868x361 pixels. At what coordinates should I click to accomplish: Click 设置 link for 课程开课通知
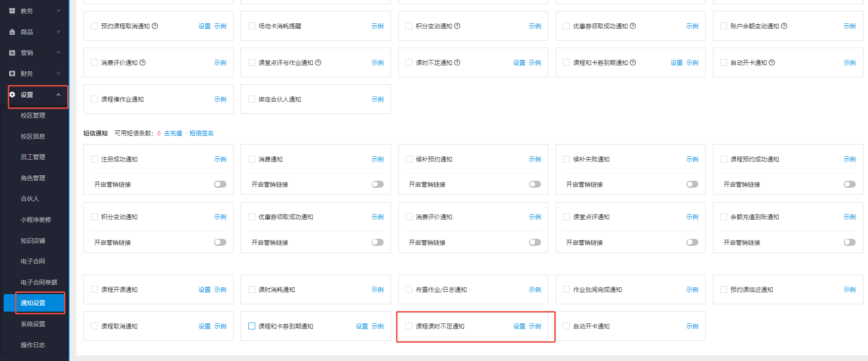click(204, 290)
